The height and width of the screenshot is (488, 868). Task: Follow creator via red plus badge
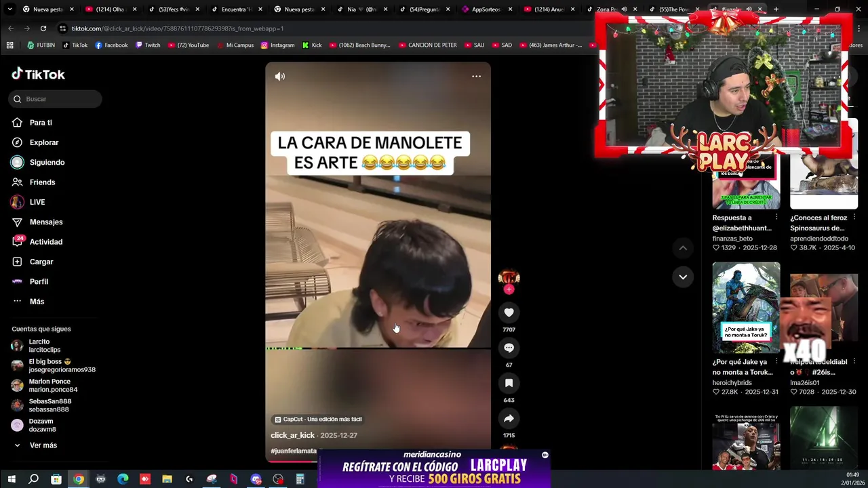(509, 289)
